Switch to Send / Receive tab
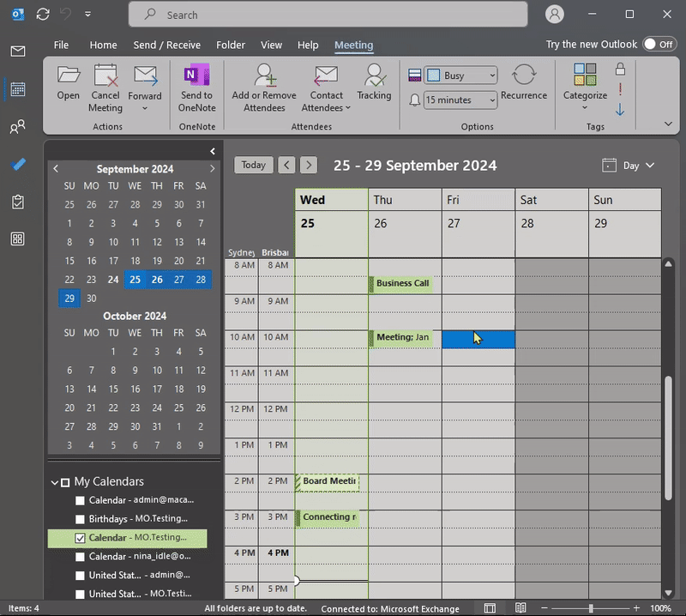This screenshot has width=686, height=616. point(167,45)
